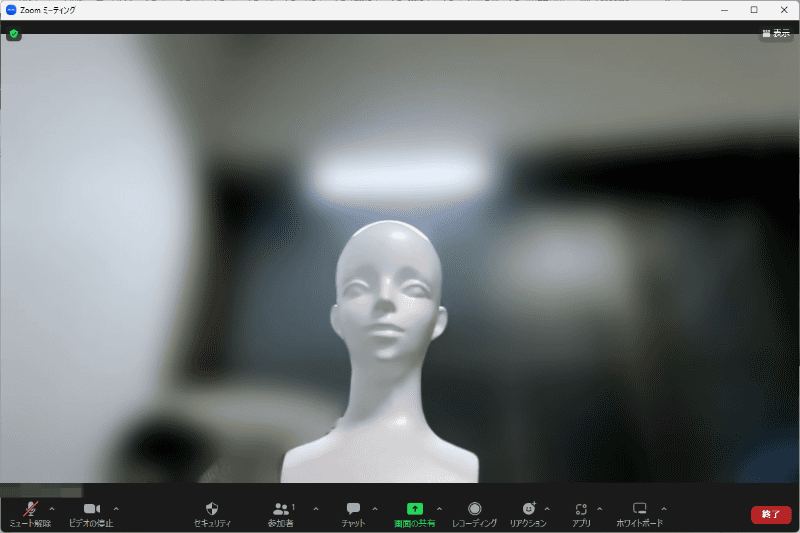Open video options arrow beside ビデオの停止
Image resolution: width=800 pixels, height=533 pixels.
tap(116, 509)
